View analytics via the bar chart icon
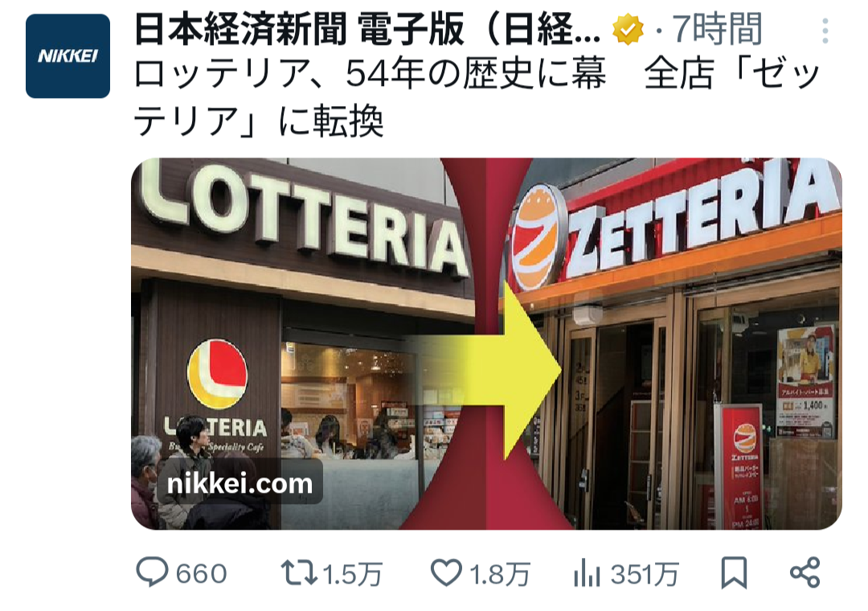 [588, 572]
